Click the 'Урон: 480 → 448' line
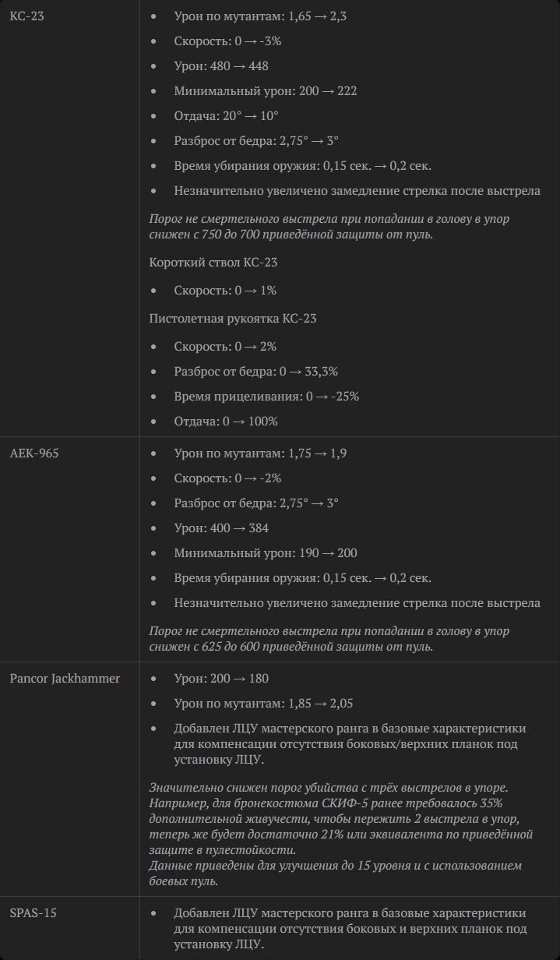The width and height of the screenshot is (560, 960). click(221, 66)
